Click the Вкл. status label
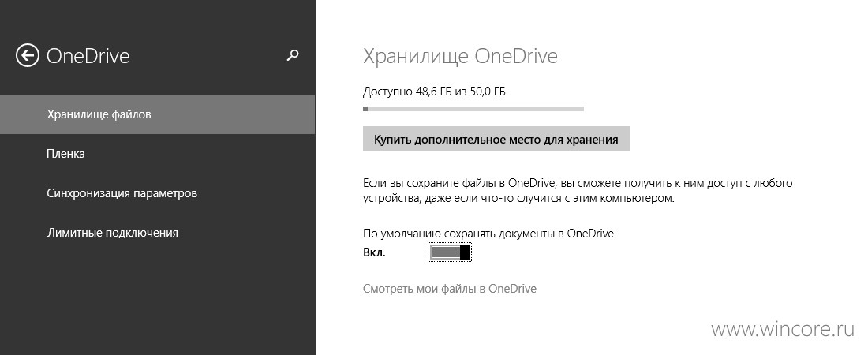 374,253
